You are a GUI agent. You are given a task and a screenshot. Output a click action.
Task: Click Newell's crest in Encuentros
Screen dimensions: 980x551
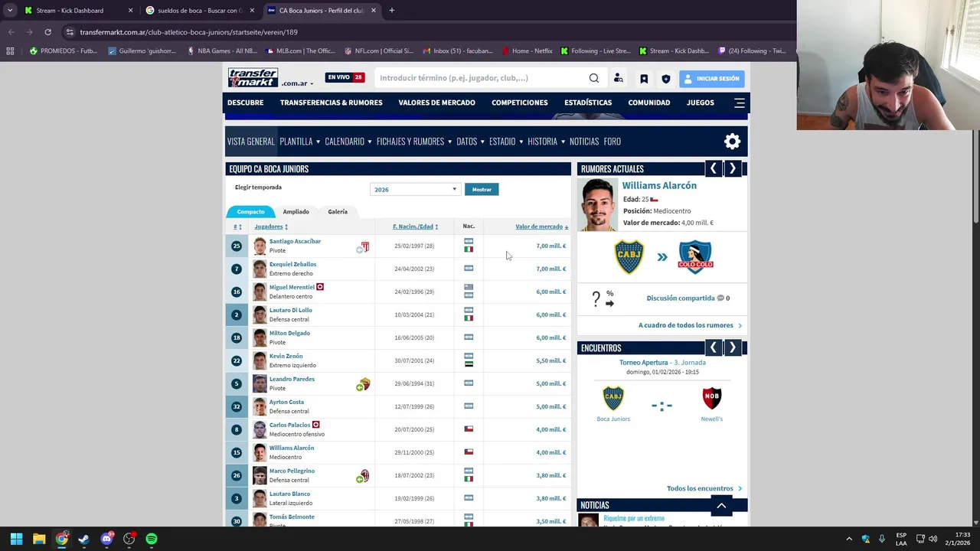point(712,398)
